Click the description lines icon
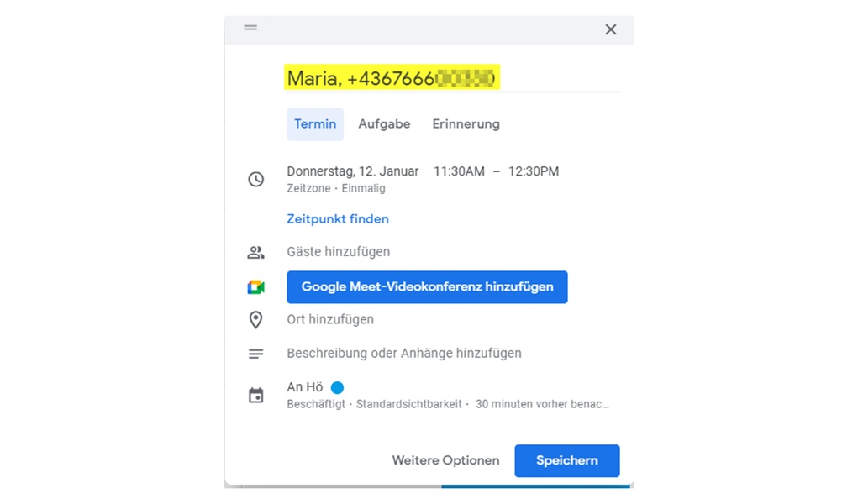Screen dimensions: 858x504 [x=256, y=354]
